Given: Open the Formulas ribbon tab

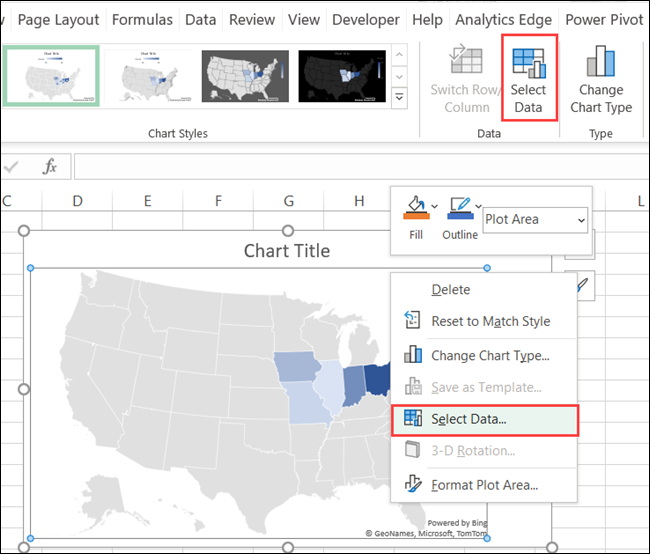Looking at the screenshot, I should pos(142,19).
